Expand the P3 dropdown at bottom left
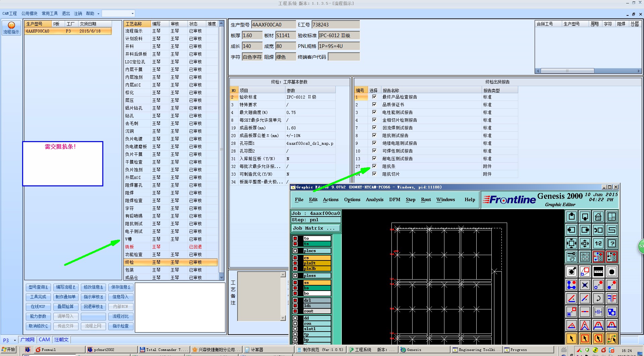Image resolution: width=644 pixels, height=356 pixels. click(15, 340)
